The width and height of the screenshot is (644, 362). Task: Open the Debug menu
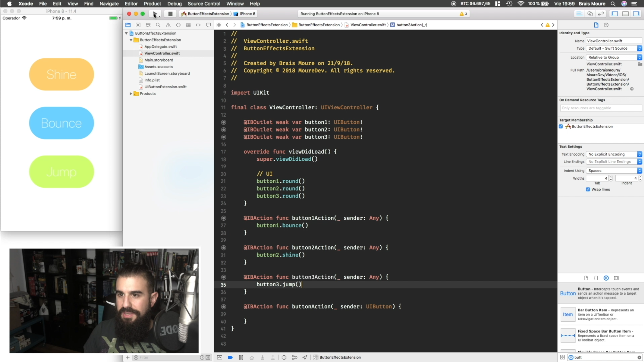[174, 4]
